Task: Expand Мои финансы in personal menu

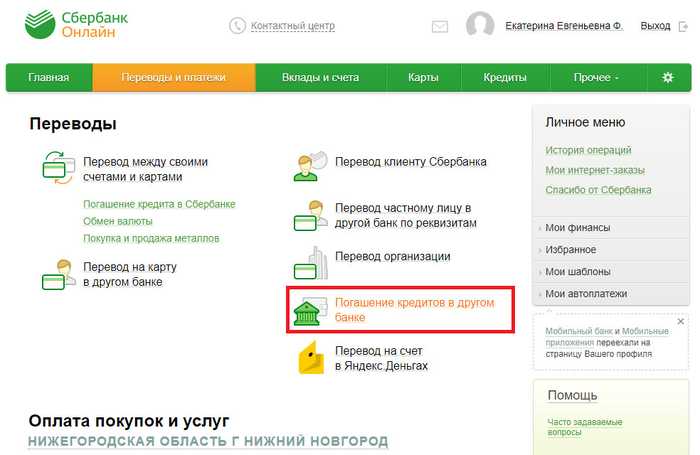Action: pos(611,228)
